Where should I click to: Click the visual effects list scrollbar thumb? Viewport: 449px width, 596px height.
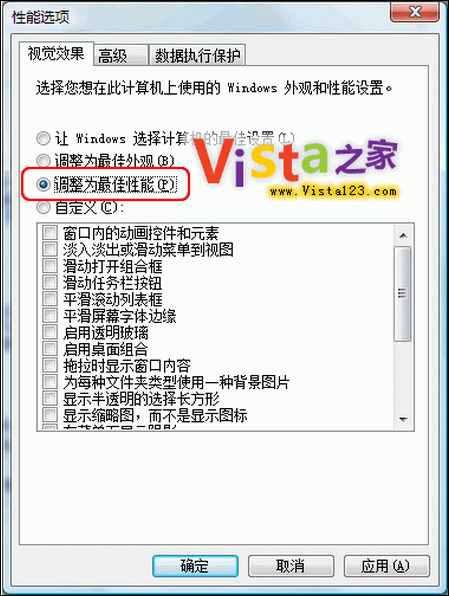[x=403, y=293]
